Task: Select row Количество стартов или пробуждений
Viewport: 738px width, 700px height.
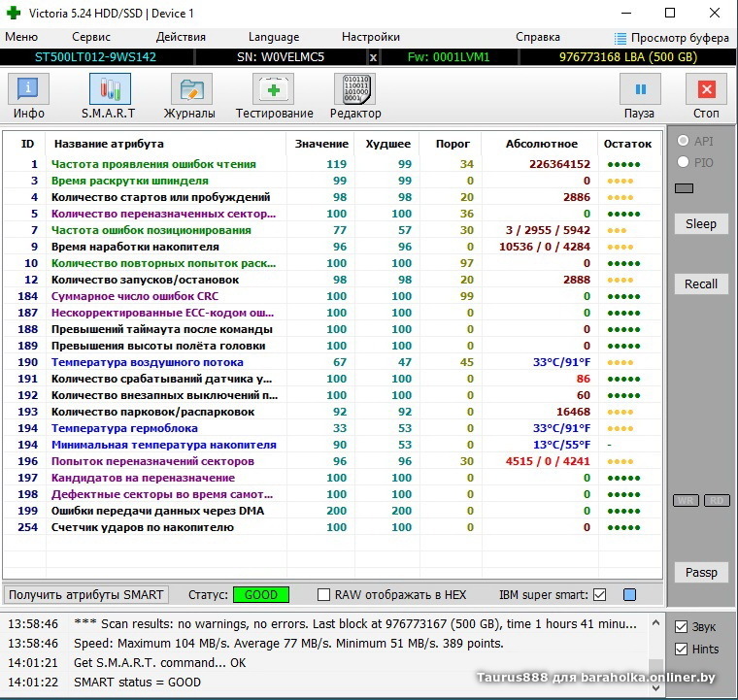Action: click(x=332, y=197)
